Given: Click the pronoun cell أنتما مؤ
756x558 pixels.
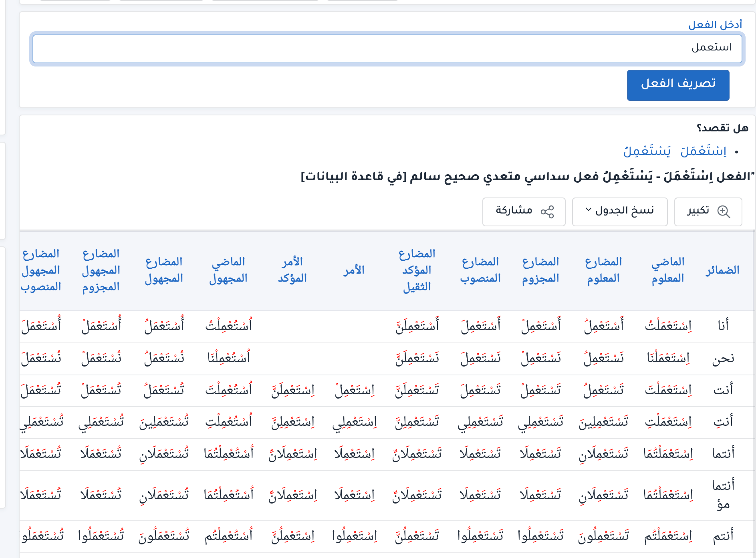Looking at the screenshot, I should 723,495.
